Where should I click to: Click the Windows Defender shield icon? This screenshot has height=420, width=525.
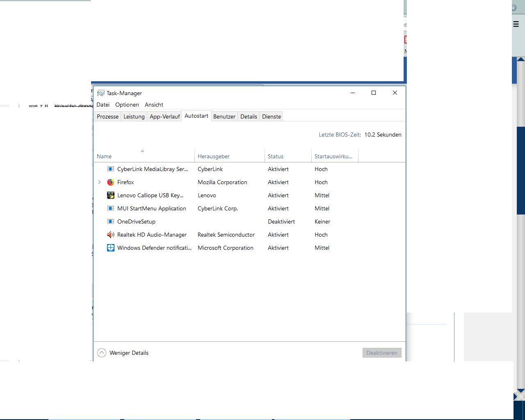[111, 248]
